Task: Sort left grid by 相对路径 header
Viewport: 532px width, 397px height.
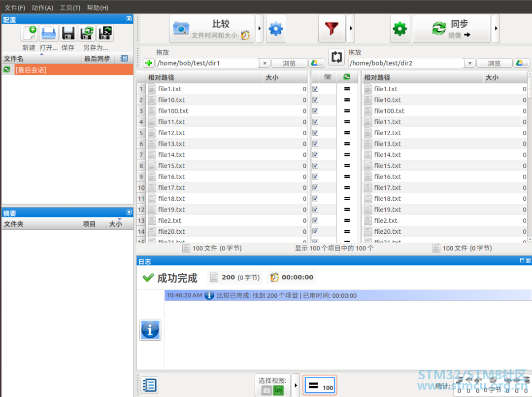Action: [x=204, y=77]
